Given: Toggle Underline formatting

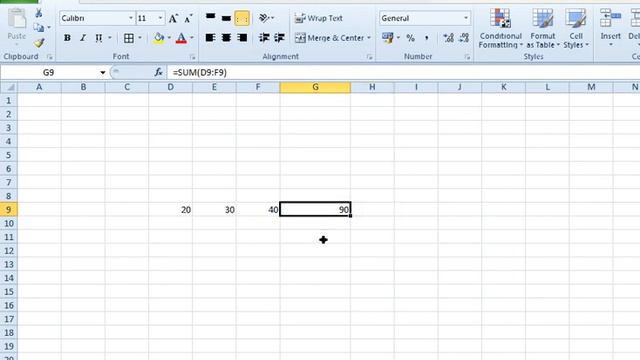Looking at the screenshot, I should coord(98,38).
